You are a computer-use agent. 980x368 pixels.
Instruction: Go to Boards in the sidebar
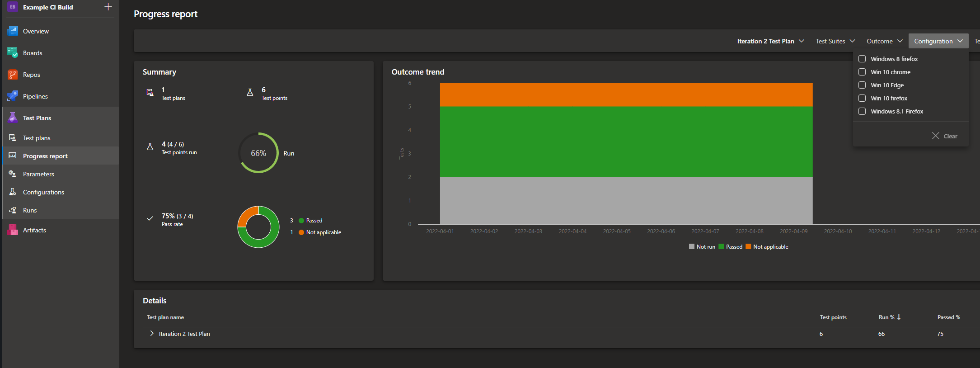pos(33,53)
